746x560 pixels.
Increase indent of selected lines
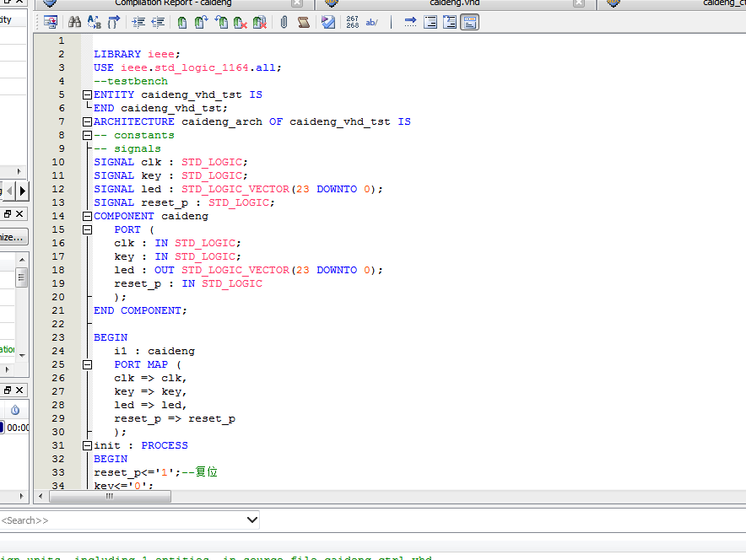click(138, 22)
